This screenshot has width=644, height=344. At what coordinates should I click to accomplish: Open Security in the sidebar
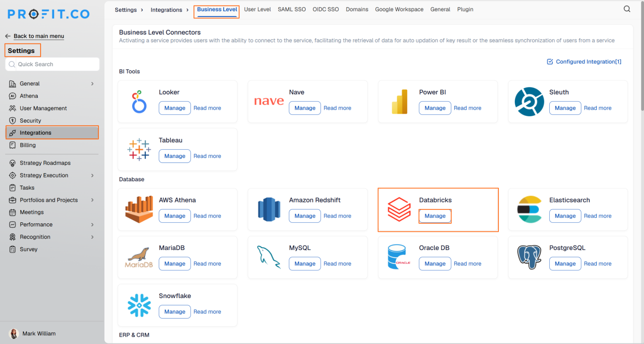point(30,120)
